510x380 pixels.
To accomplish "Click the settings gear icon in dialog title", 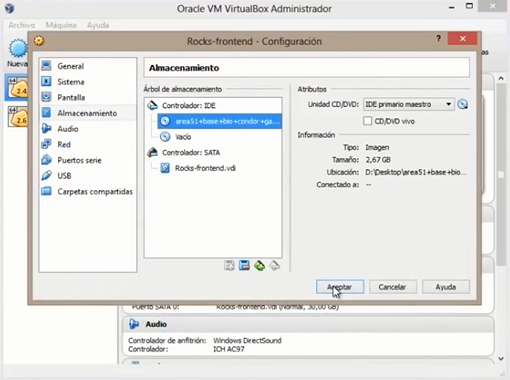I will (x=39, y=41).
